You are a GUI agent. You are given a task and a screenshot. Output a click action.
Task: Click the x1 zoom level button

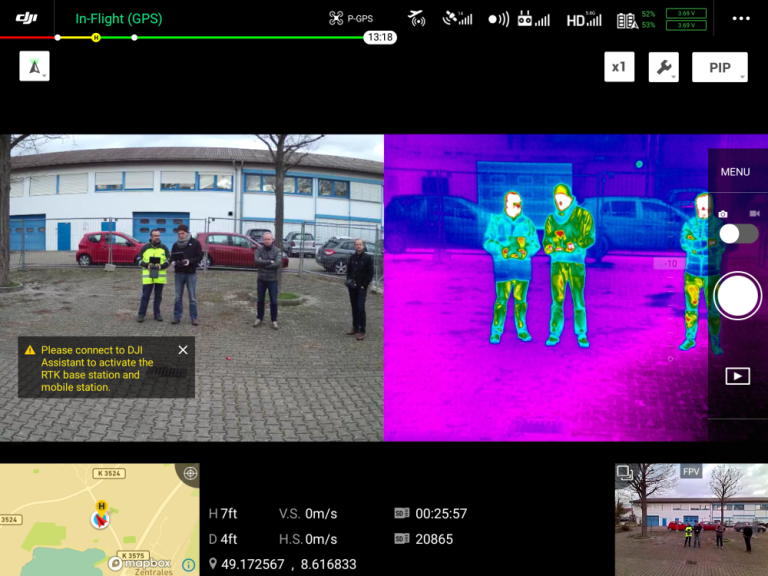(619, 67)
